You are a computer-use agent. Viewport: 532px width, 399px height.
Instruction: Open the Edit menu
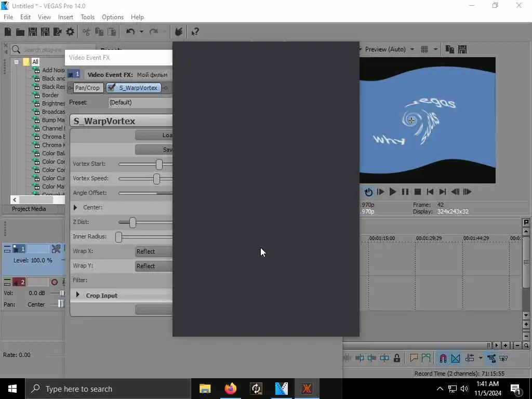[x=25, y=17]
